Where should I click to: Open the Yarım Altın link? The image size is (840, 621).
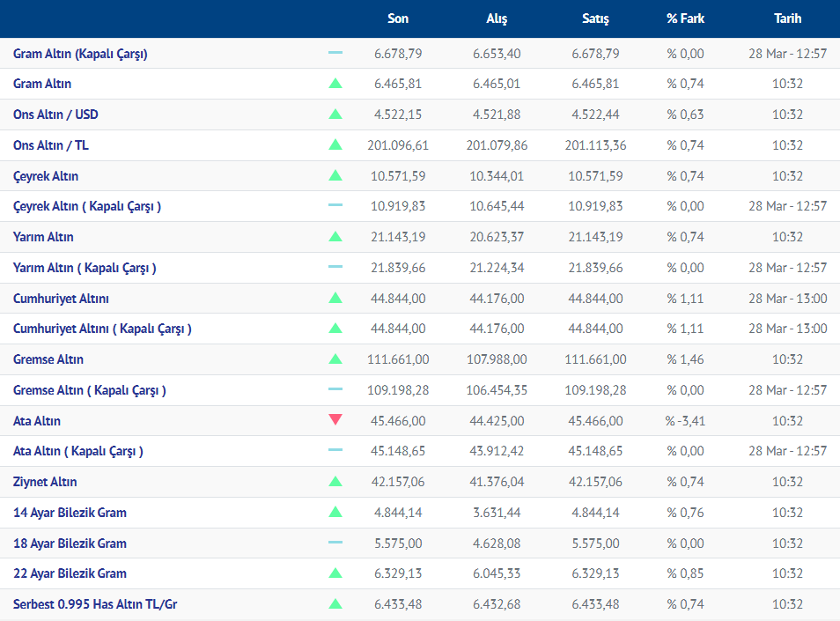[43, 237]
